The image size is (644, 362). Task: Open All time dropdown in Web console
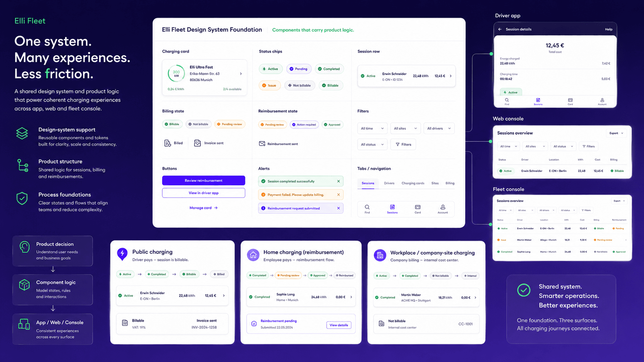(x=508, y=146)
